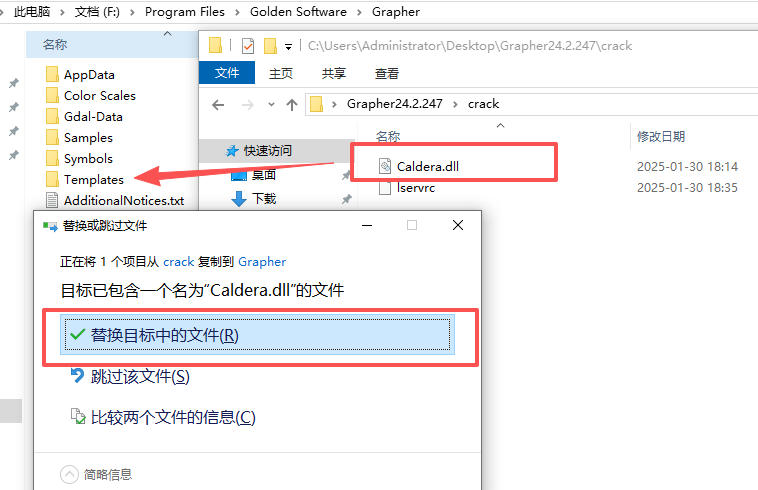758x490 pixels.
Task: Select the Templates folder
Action: pos(85,180)
